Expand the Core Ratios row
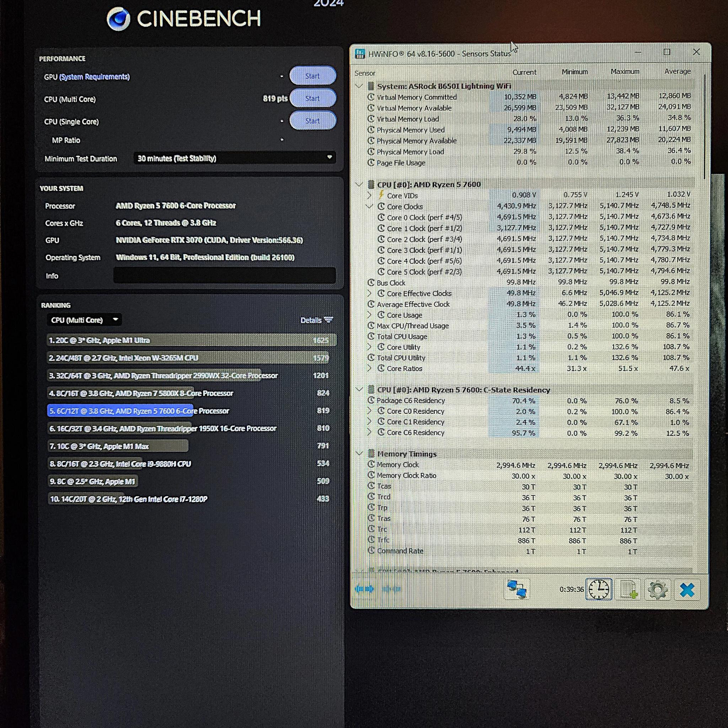Image resolution: width=728 pixels, height=728 pixels. click(x=369, y=368)
